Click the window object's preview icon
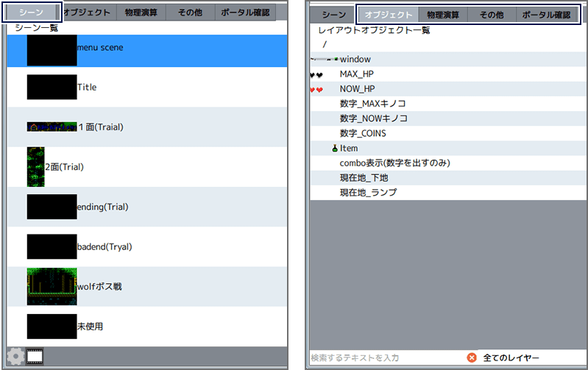Viewport: 588px width, 370px height. 324,59
